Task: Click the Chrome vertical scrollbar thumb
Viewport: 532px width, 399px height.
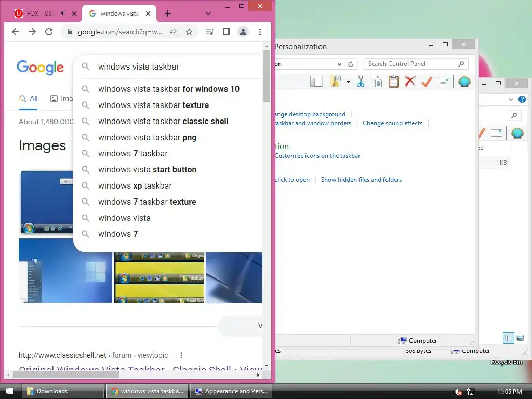Action: [x=267, y=76]
